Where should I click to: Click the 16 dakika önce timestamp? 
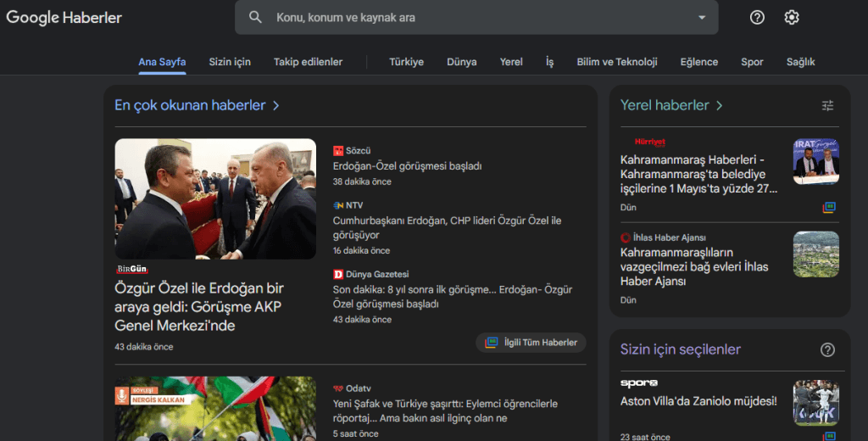tap(361, 250)
